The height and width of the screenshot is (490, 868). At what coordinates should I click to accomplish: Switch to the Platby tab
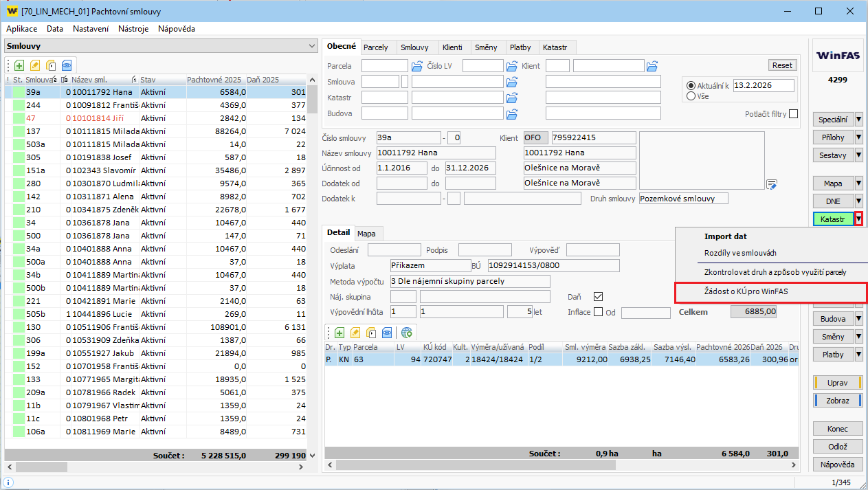pyautogui.click(x=520, y=47)
